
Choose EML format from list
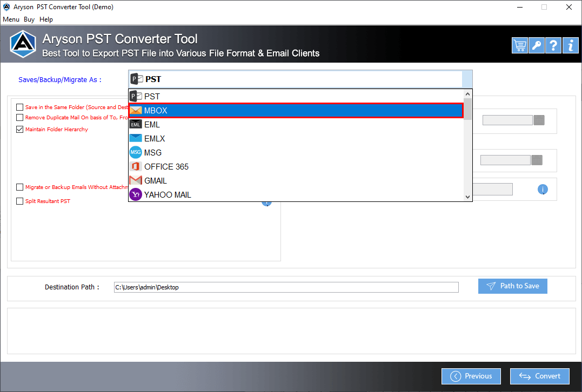click(296, 125)
